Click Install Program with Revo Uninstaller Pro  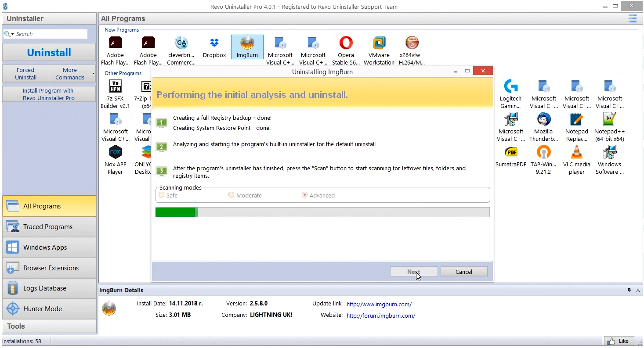coord(49,94)
